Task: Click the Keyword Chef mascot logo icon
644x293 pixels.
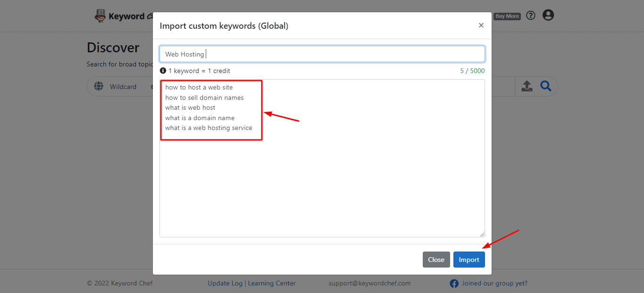Action: tap(100, 16)
